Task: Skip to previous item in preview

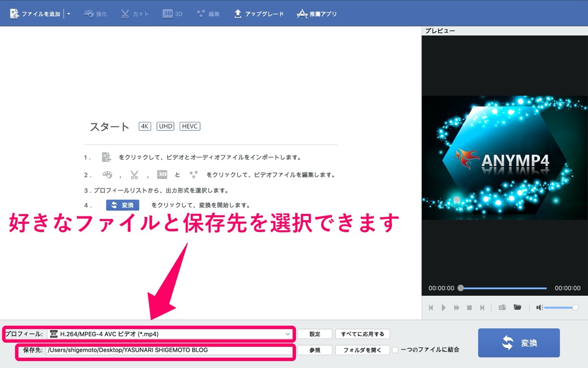Action: click(x=431, y=308)
